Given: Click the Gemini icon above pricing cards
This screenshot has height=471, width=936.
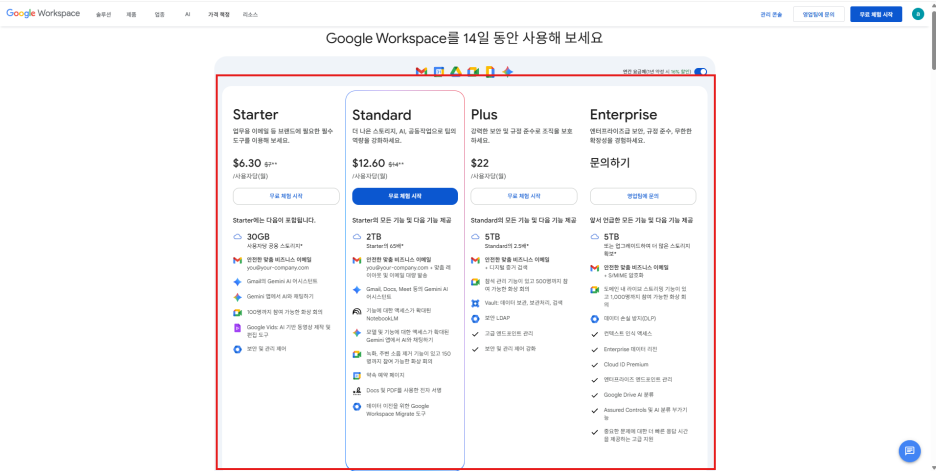Looking at the screenshot, I should [x=507, y=72].
